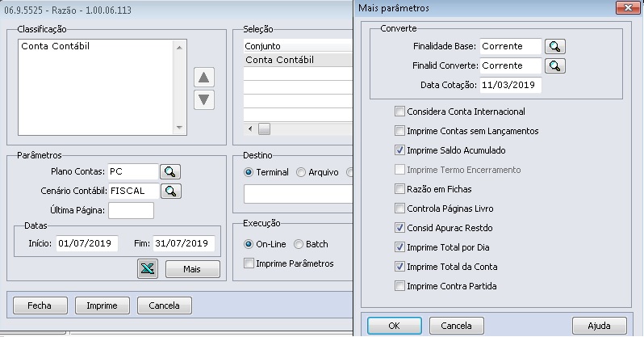Close the Mais parâmetros dialog

628,8
